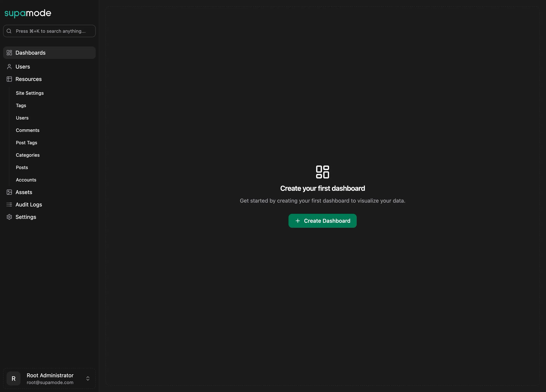This screenshot has width=546, height=392.
Task: Click the Audit Logs list icon
Action: coord(9,205)
